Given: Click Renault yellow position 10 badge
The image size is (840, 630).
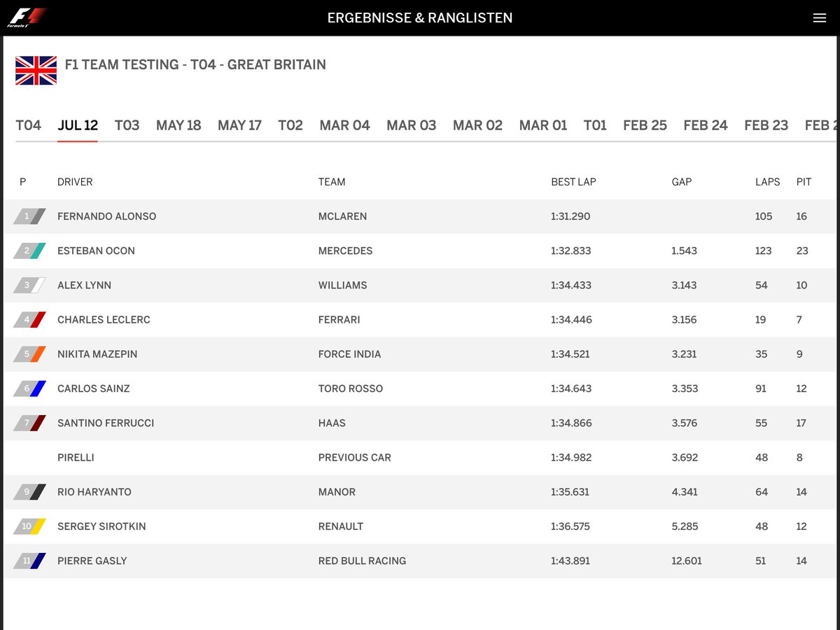Looking at the screenshot, I should pos(29,526).
